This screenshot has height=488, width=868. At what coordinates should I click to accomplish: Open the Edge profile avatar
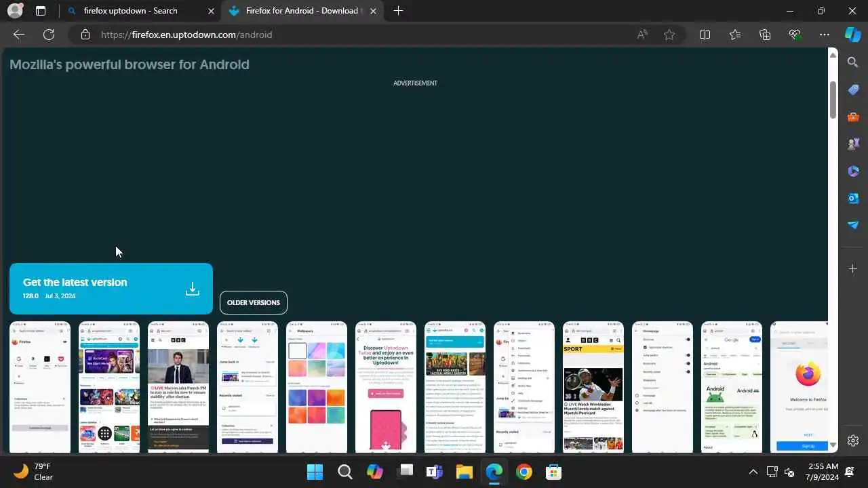15,11
